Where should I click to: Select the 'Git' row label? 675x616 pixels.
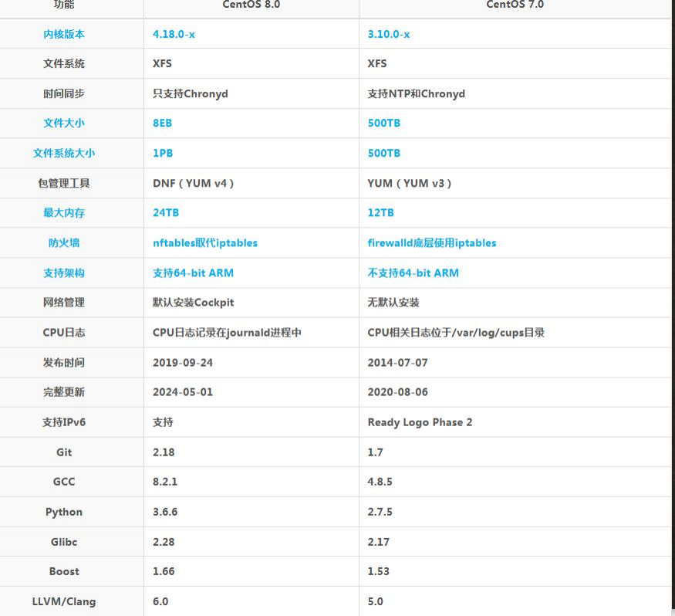point(64,452)
